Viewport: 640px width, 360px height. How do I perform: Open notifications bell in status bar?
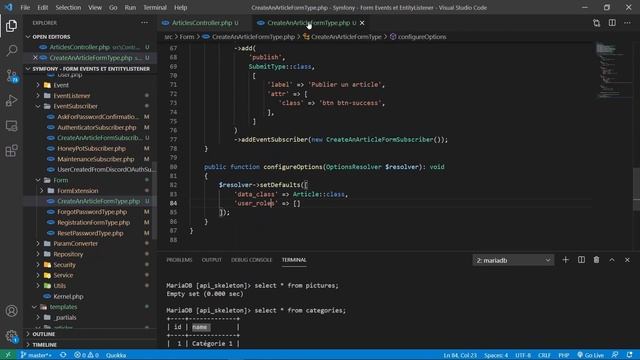coord(630,355)
